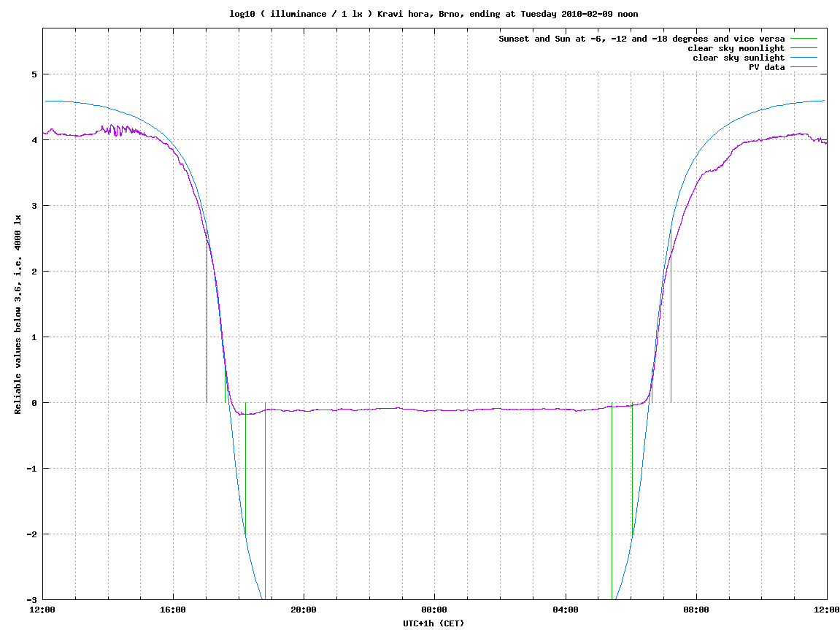Click the y-axis tick label 5

tap(34, 74)
